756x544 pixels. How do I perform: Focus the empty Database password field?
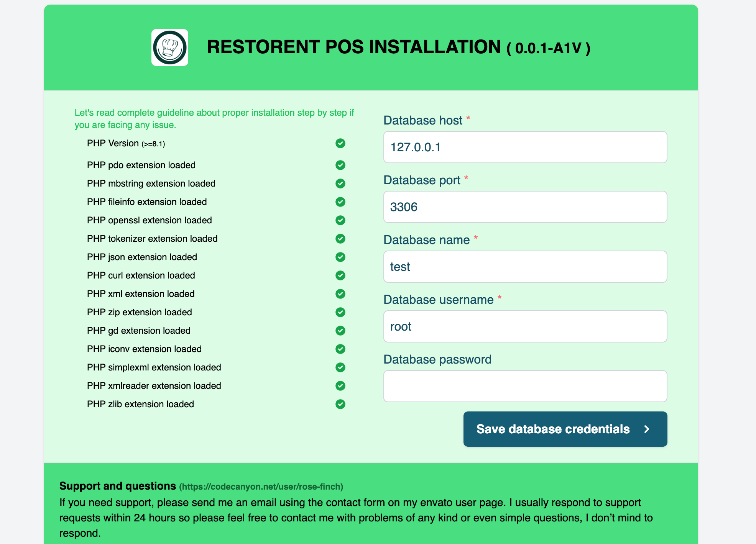coord(525,386)
